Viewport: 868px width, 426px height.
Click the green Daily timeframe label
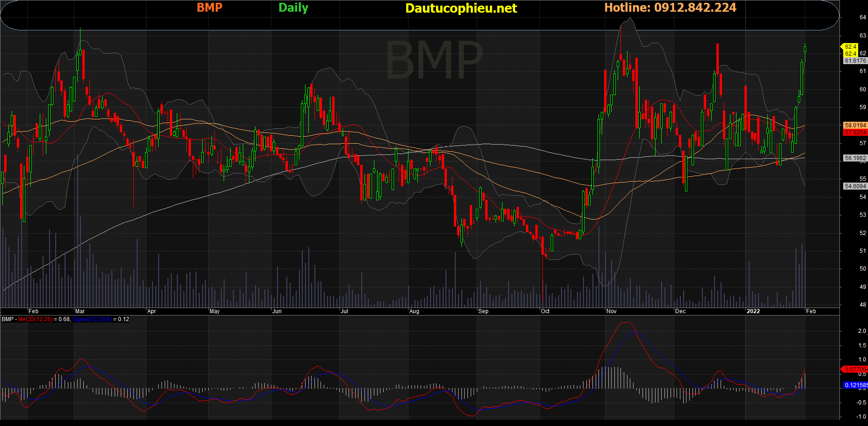pyautogui.click(x=293, y=7)
